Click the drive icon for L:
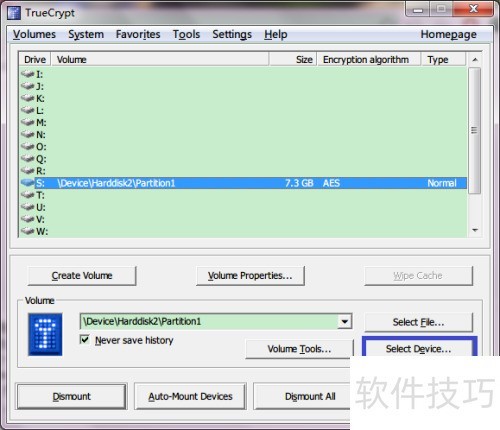Screen dimensions: 500x430 click(28, 110)
